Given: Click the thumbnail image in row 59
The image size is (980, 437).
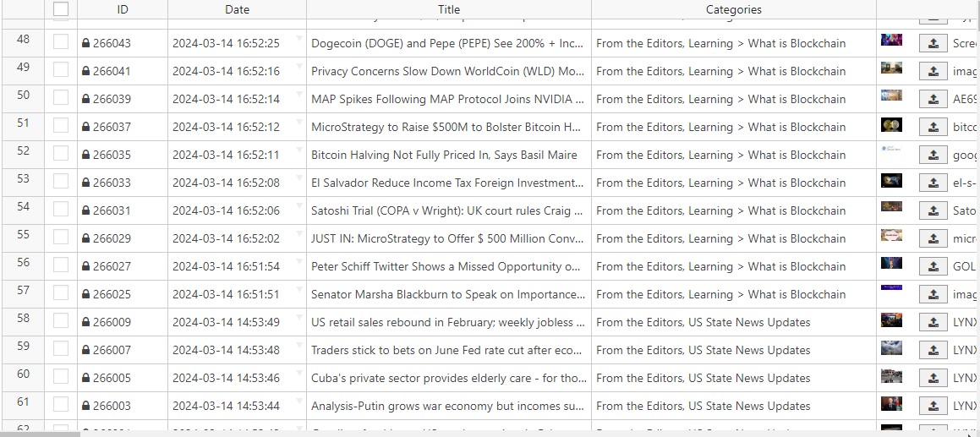Looking at the screenshot, I should click(x=891, y=348).
